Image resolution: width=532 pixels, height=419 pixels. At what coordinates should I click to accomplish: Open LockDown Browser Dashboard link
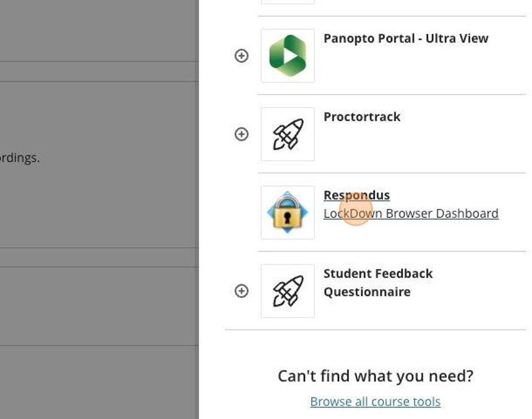click(411, 214)
